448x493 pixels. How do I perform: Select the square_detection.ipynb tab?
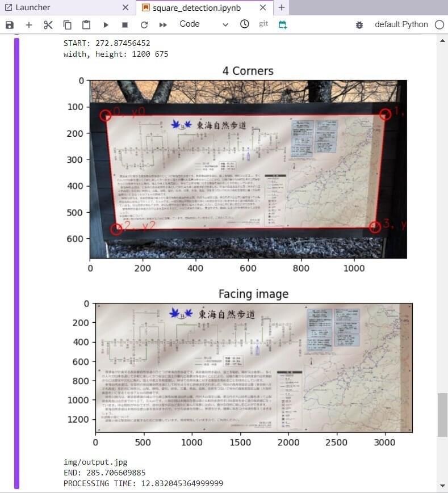[x=197, y=8]
